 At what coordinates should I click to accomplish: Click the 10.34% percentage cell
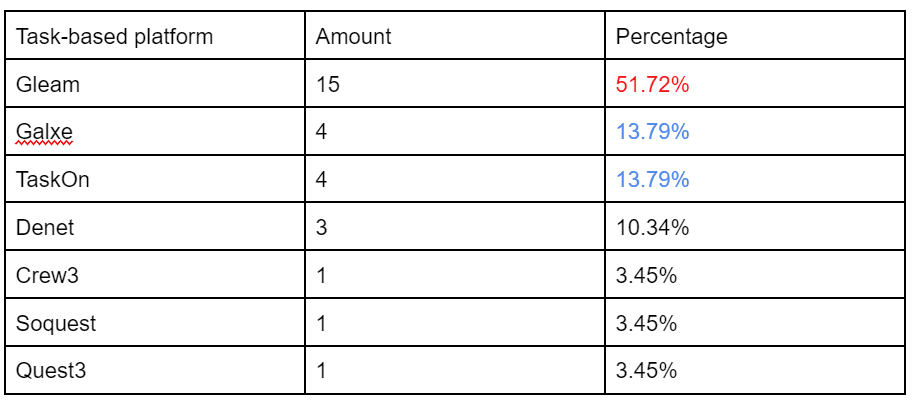coord(755,227)
